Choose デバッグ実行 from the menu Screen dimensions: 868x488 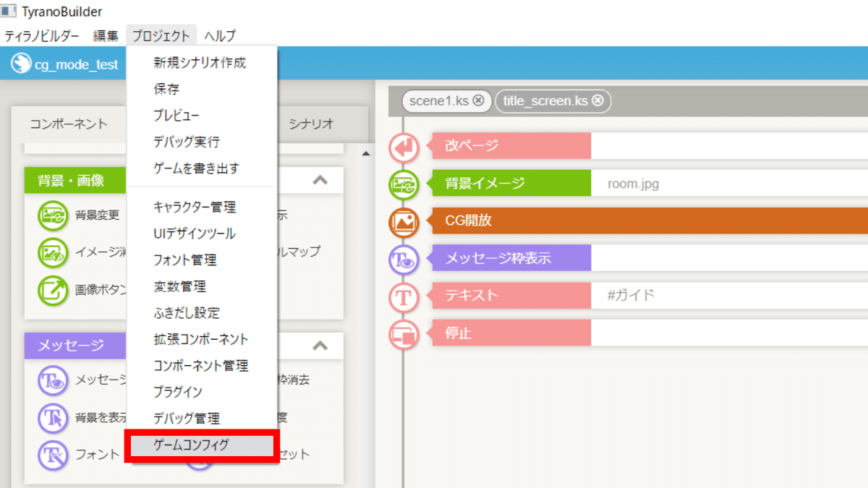point(202,142)
